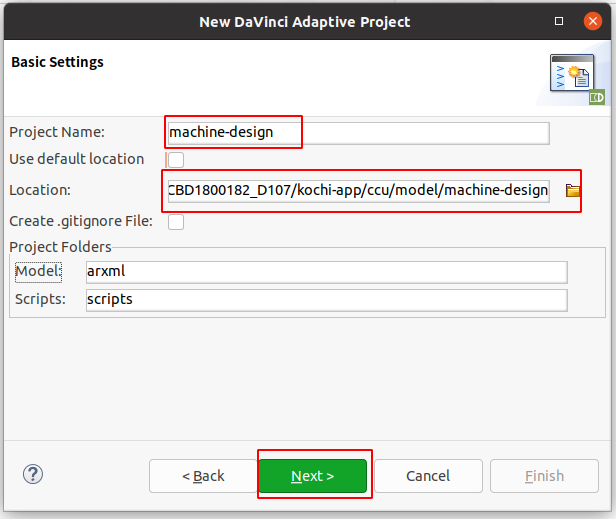The image size is (616, 519).
Task: Click the Use default location label
Action: pos(77,159)
